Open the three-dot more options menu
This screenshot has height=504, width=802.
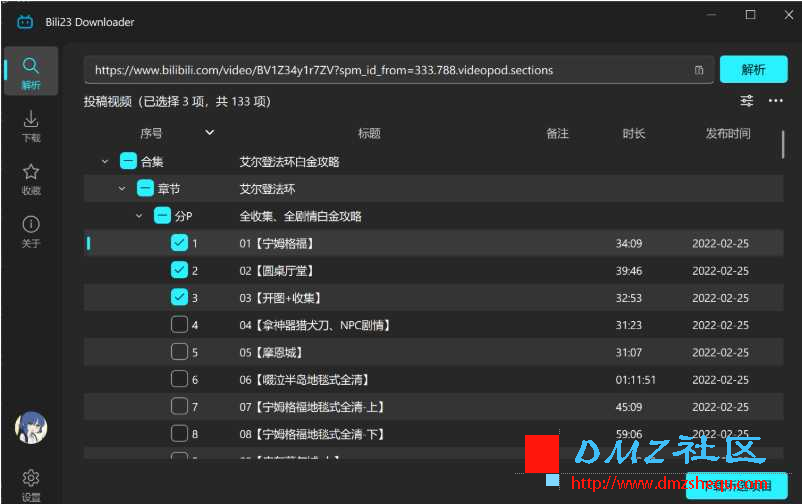(x=775, y=101)
